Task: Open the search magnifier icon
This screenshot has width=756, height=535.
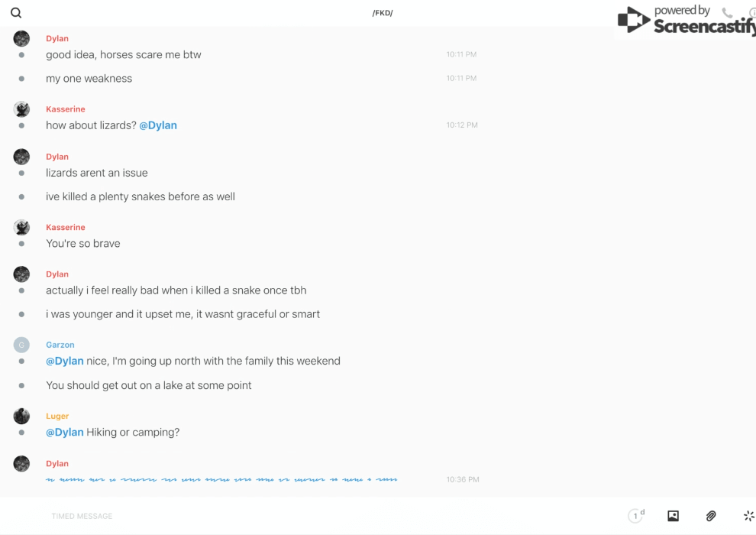Action: [x=16, y=13]
